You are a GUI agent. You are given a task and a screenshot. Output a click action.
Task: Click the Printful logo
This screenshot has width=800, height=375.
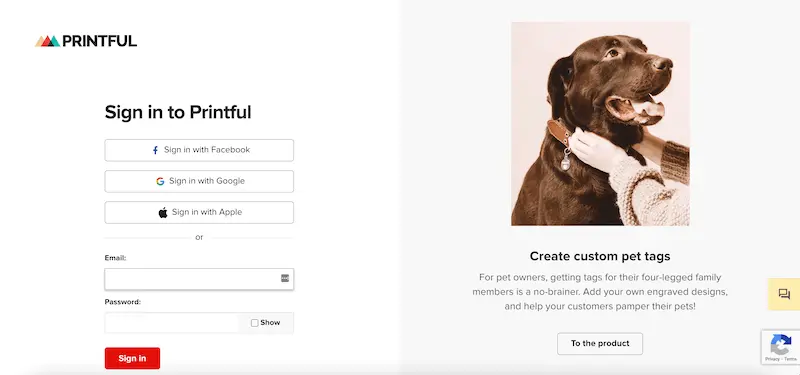tap(86, 41)
